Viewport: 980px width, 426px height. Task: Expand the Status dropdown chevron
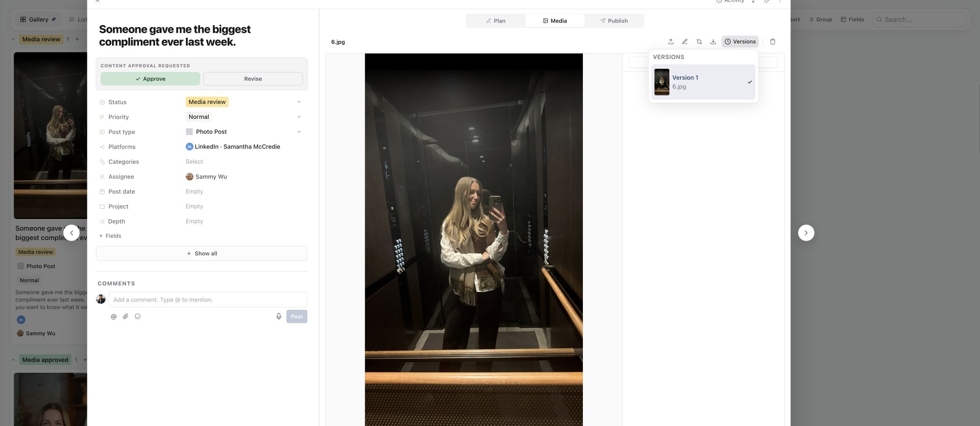pyautogui.click(x=299, y=102)
